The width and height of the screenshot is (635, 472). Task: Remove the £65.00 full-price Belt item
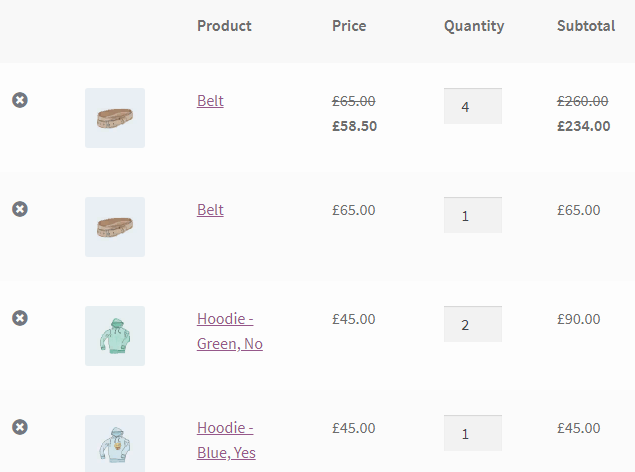coord(20,209)
